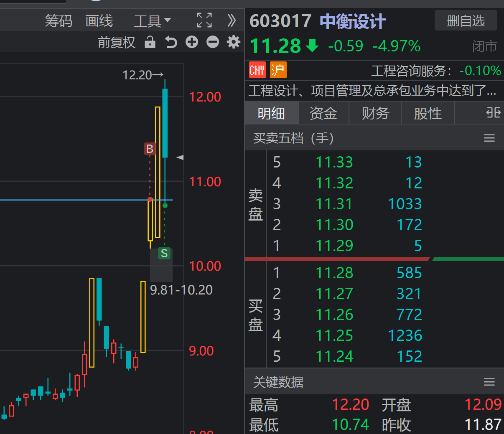Viewport: 504px width, 434px height.
Task: Click the news headline 工程设计、项目管理
Action: click(x=373, y=90)
